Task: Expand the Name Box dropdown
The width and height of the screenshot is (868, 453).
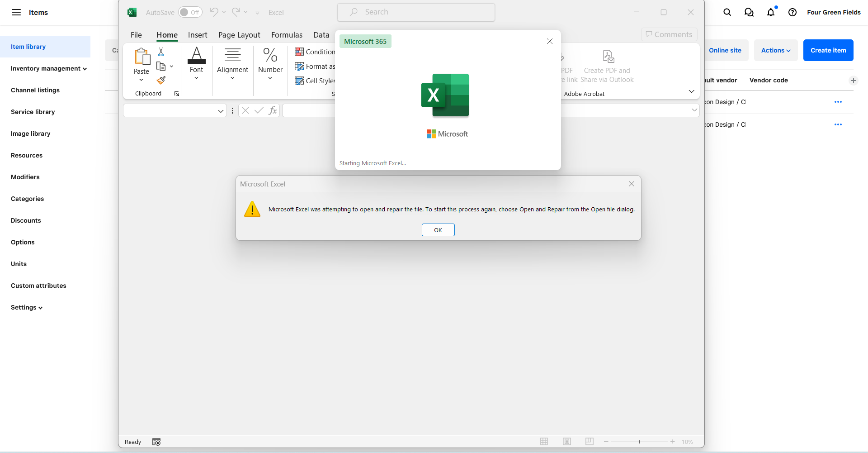Action: pos(221,111)
